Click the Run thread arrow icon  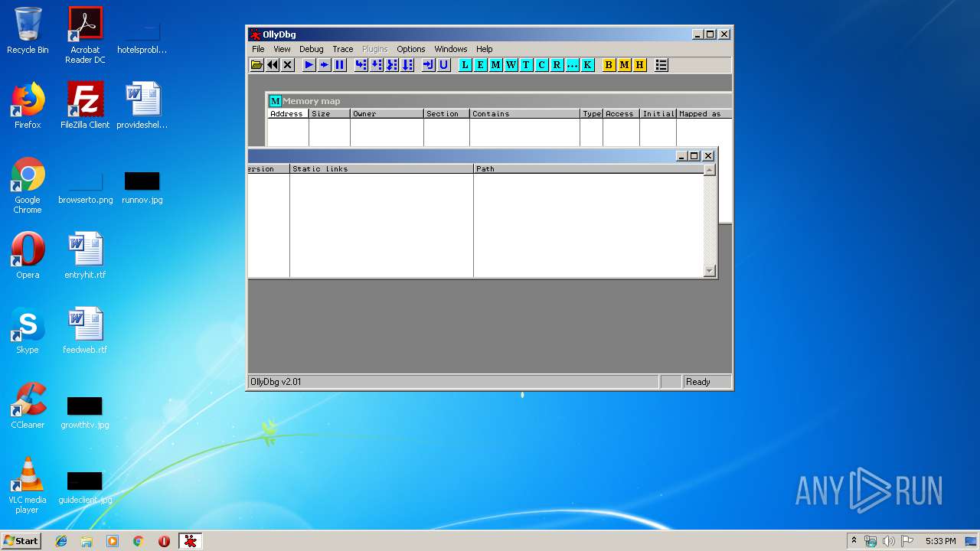point(324,65)
